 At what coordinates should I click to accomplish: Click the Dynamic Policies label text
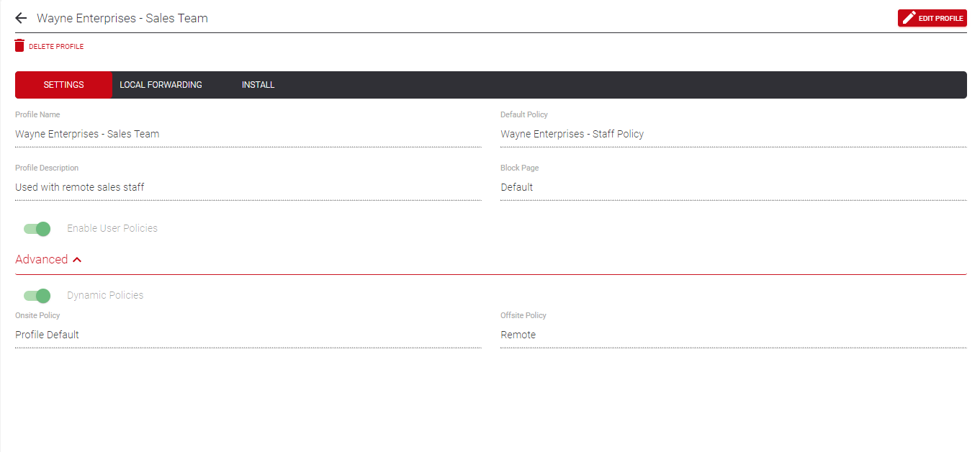tap(105, 295)
